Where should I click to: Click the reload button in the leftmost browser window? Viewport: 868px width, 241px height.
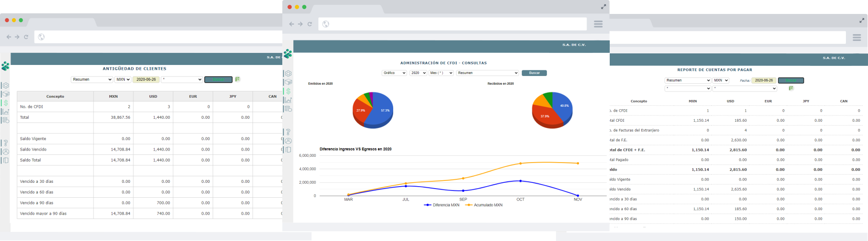(26, 37)
